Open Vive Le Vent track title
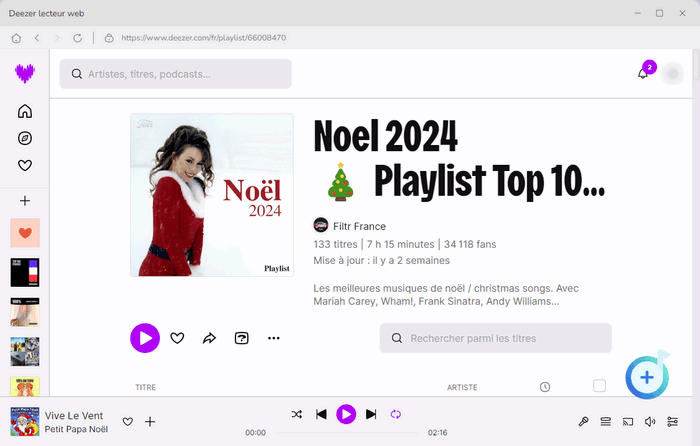Screen dimensions: 700x446 pos(74,415)
